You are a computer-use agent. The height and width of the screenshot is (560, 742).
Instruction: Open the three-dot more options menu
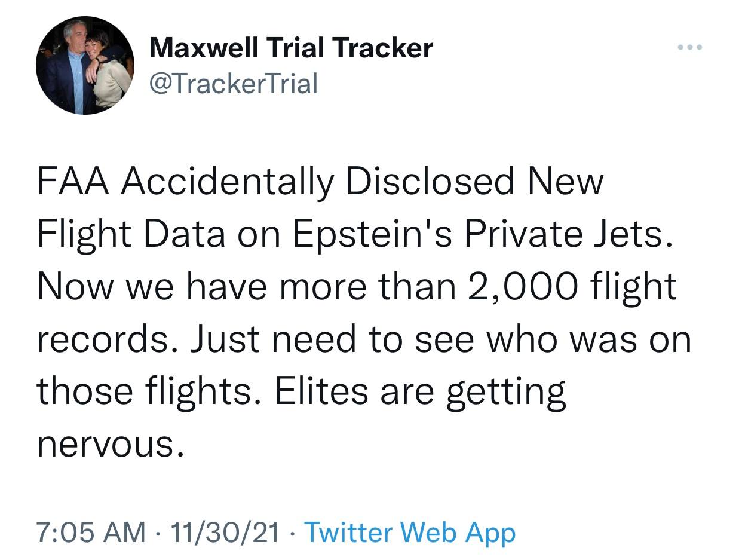pyautogui.click(x=690, y=47)
